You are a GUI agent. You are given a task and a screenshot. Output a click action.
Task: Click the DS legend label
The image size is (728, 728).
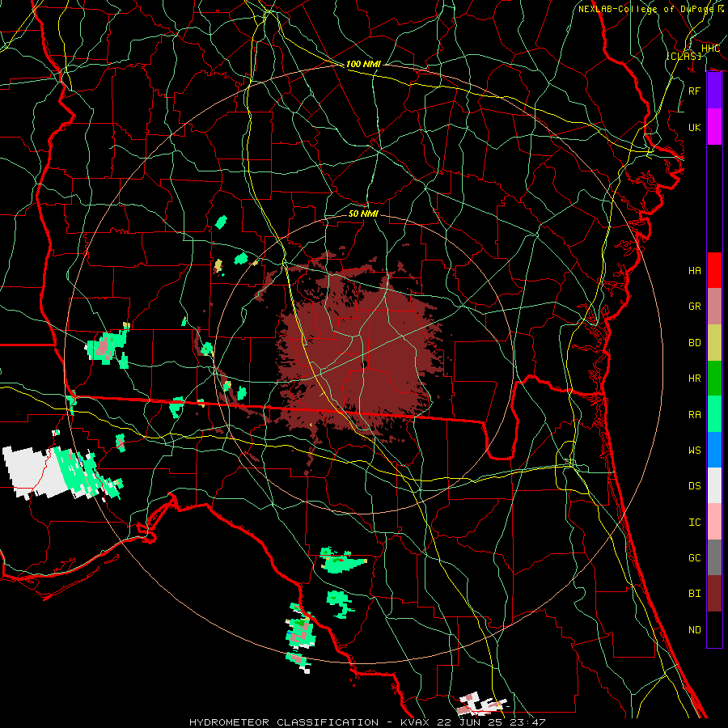694,486
